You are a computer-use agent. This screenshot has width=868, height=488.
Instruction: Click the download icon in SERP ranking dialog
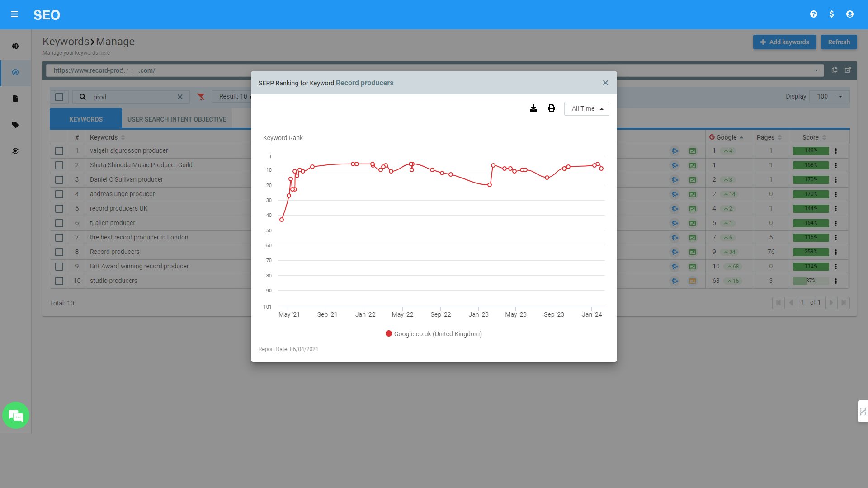[x=533, y=108]
